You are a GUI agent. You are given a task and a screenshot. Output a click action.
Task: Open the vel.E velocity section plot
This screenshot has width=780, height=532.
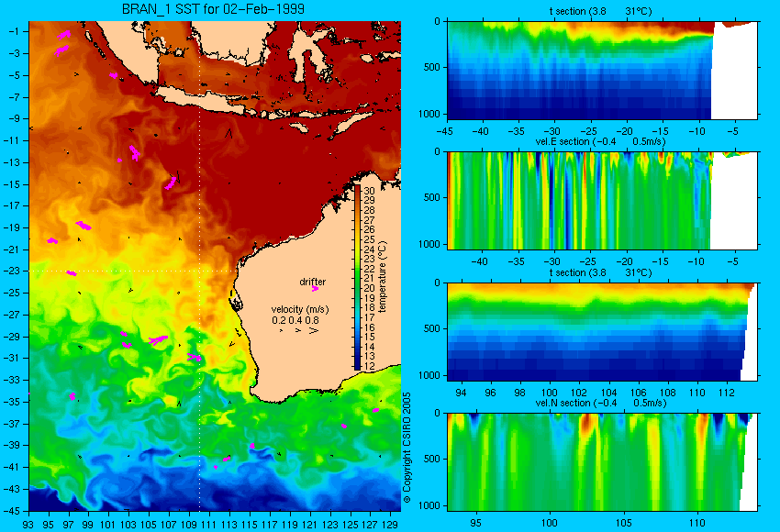(x=602, y=200)
